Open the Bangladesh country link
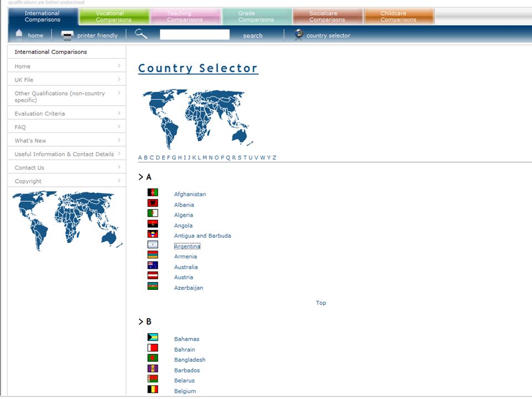This screenshot has height=399, width=532. tap(190, 360)
